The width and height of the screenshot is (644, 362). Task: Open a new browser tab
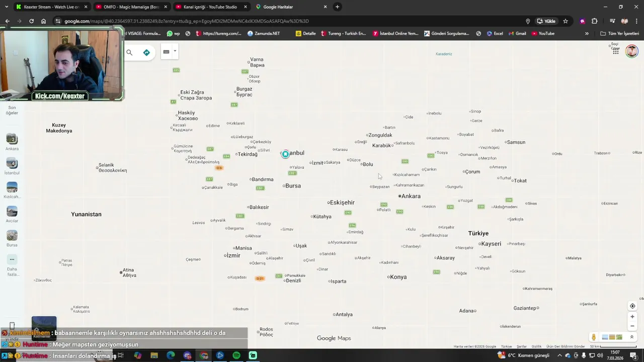pyautogui.click(x=337, y=7)
